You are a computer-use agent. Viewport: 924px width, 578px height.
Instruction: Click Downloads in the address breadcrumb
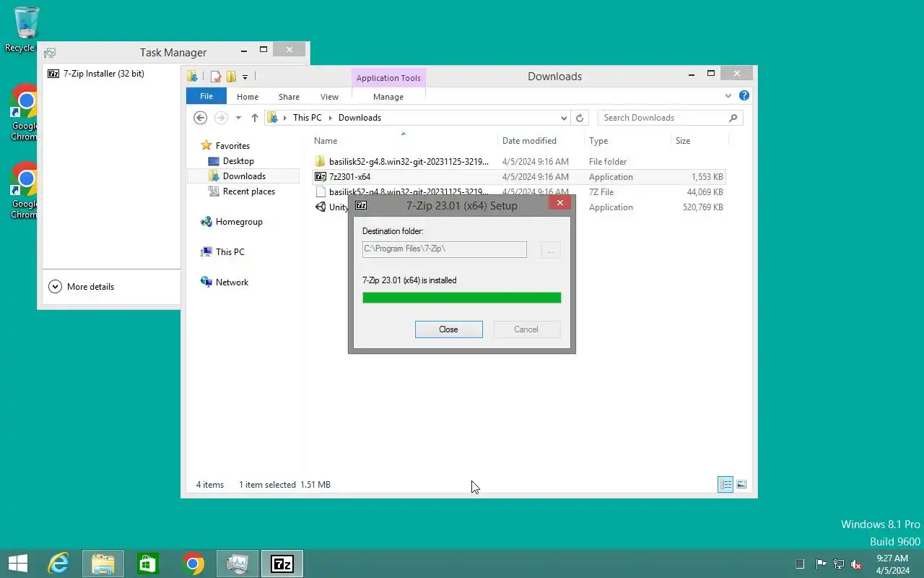coord(359,118)
